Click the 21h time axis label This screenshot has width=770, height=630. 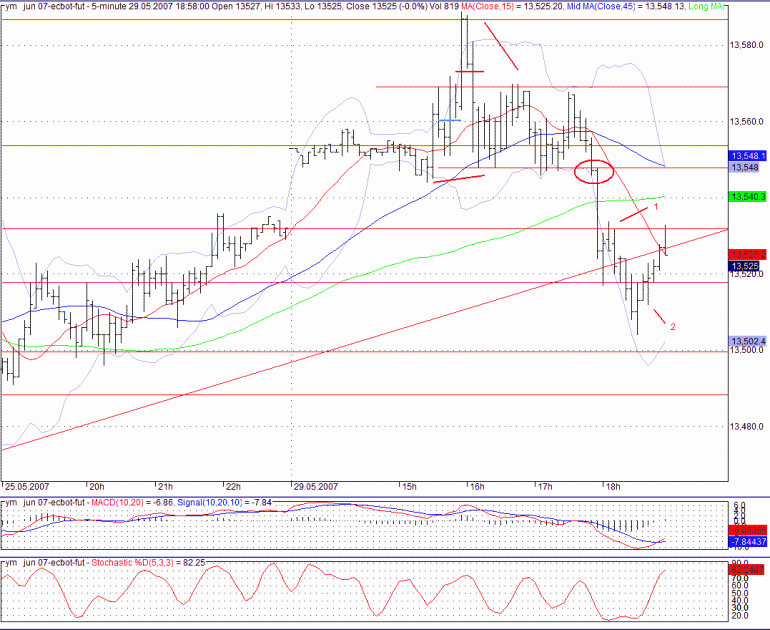click(x=165, y=487)
